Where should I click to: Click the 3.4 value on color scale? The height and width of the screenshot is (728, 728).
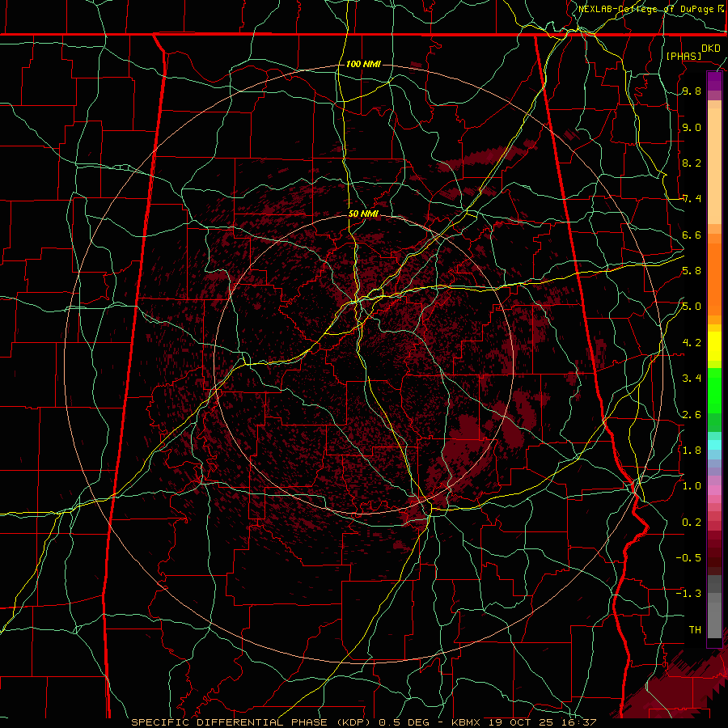pyautogui.click(x=692, y=379)
